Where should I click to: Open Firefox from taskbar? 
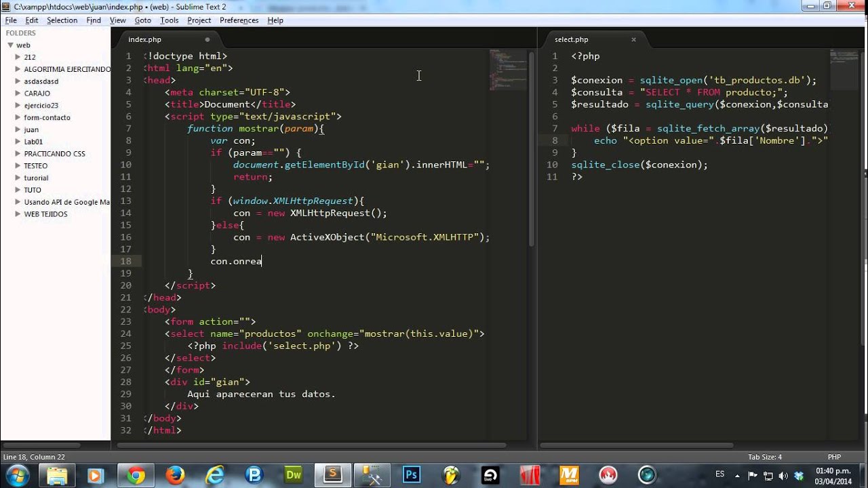coord(175,474)
